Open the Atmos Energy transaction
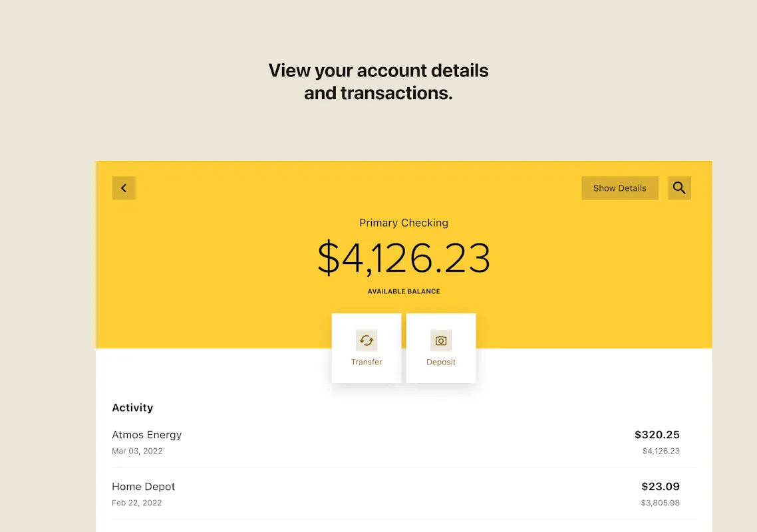The height and width of the screenshot is (532, 757). click(x=147, y=435)
